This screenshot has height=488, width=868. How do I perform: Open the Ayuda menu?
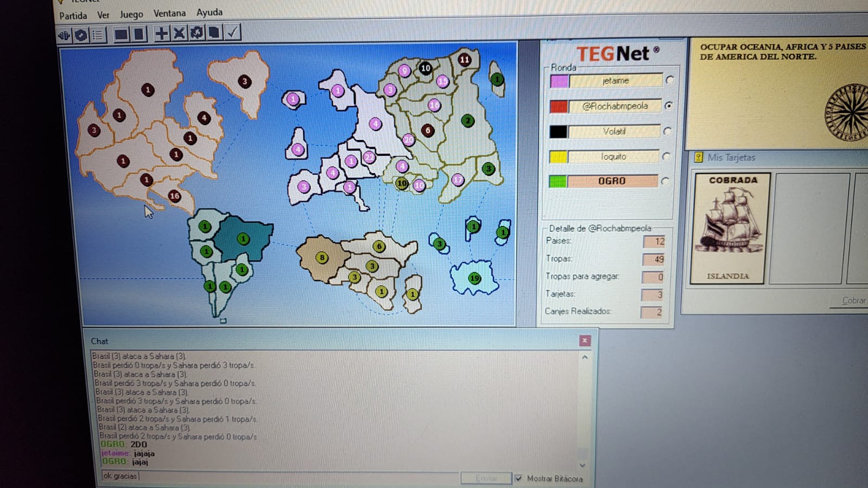point(210,12)
